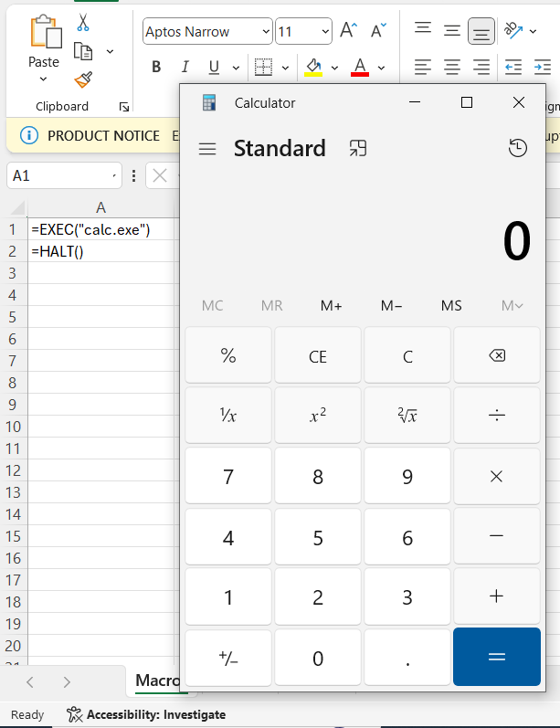Click Calculator plus/minus sign key

(228, 658)
